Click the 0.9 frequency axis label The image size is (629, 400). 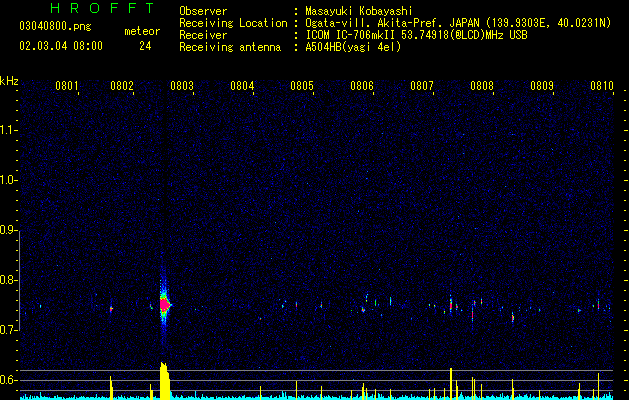(9, 230)
